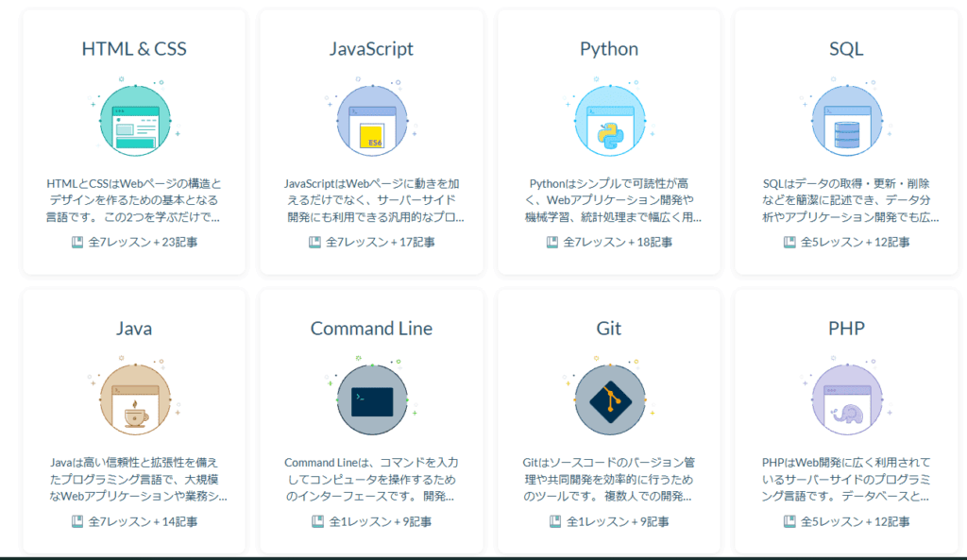The image size is (967, 560).
Task: Click the terminal icon on Command Line card
Action: (371, 399)
